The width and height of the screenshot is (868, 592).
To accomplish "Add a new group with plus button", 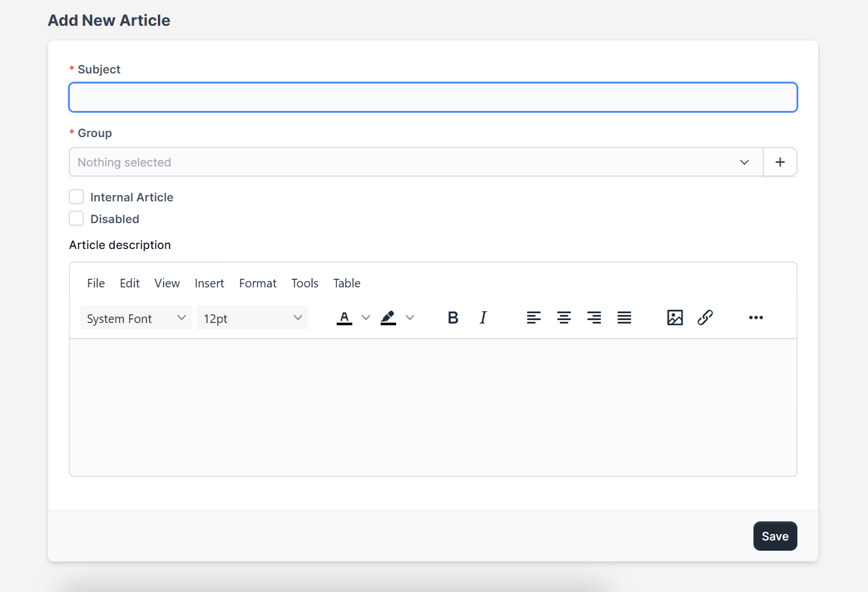I will 780,162.
